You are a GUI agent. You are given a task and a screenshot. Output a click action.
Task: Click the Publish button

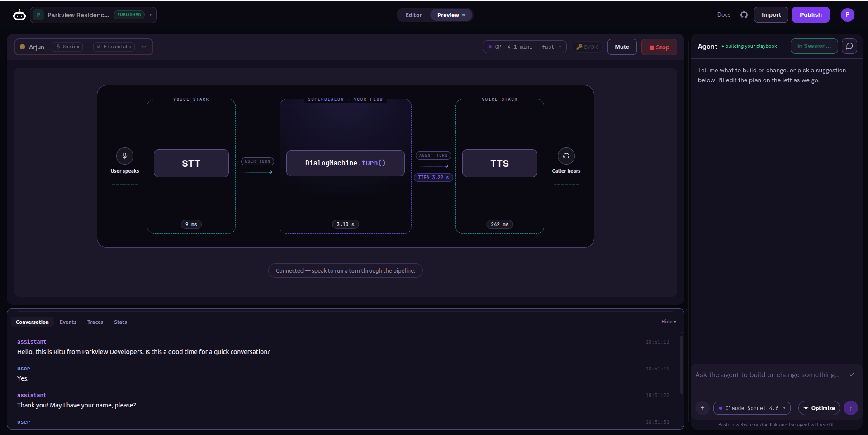[x=811, y=15]
